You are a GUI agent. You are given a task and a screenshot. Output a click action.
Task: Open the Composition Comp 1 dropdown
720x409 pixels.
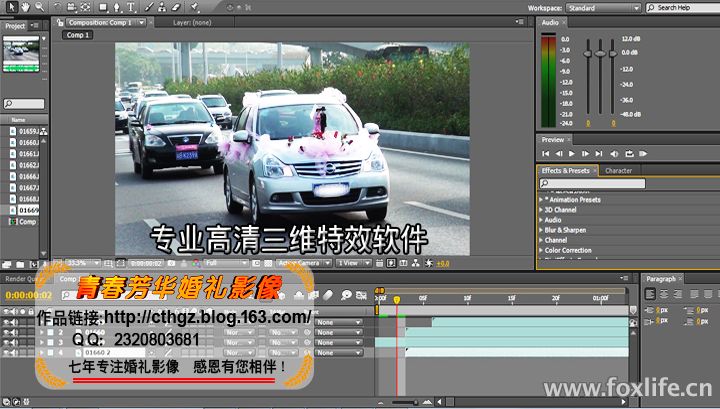click(106, 22)
